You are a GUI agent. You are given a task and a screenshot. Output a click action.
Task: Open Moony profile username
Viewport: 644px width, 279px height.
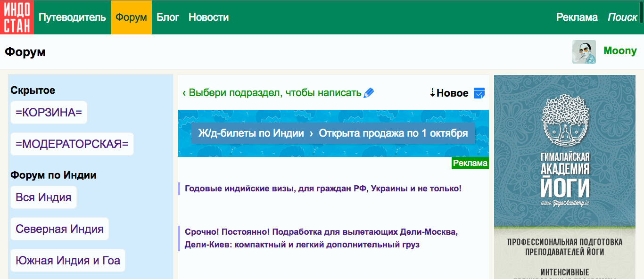click(x=620, y=51)
